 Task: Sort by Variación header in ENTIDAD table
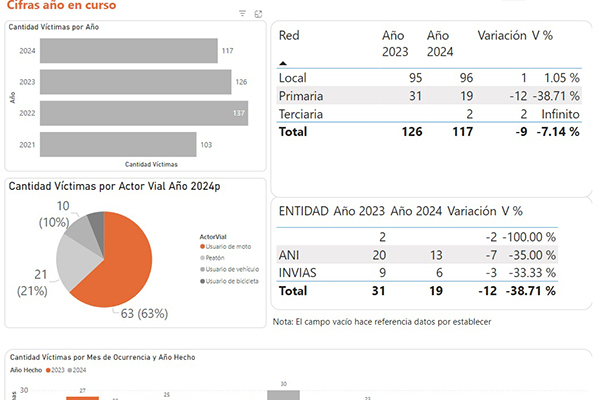472,211
